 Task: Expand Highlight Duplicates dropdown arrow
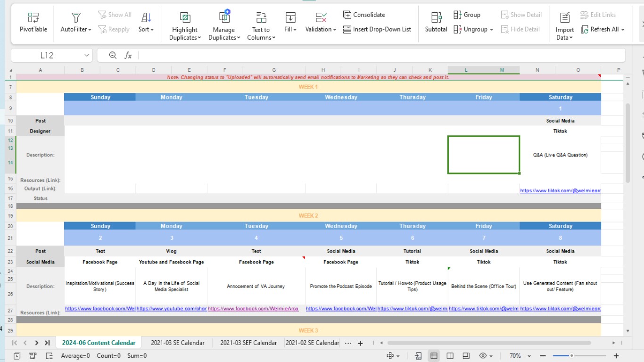[199, 38]
